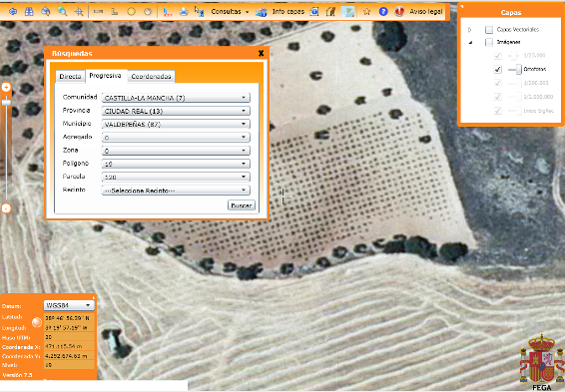Open the Aviso legal link

pyautogui.click(x=426, y=12)
